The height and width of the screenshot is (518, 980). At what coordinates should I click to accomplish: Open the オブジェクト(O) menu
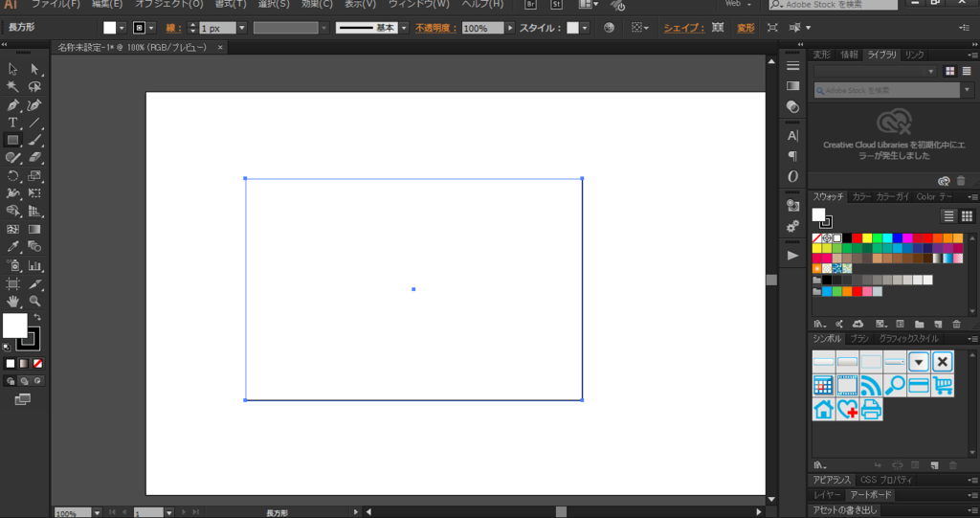pyautogui.click(x=168, y=4)
